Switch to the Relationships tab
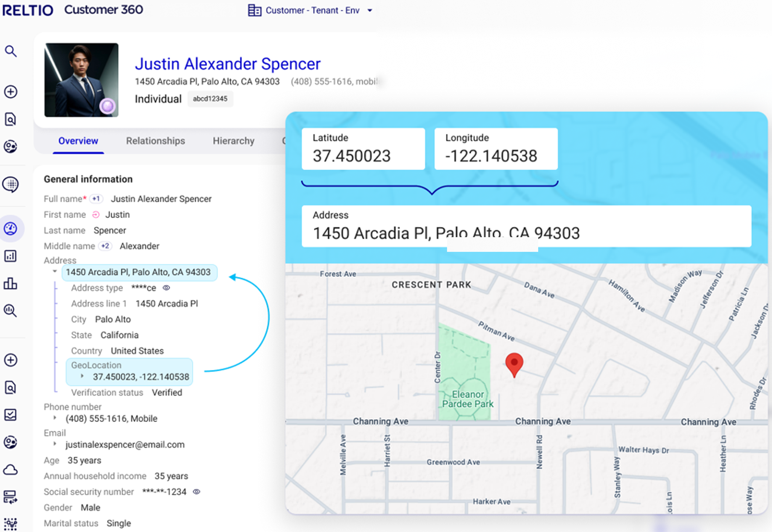Viewport: 772px width, 532px height. pyautogui.click(x=155, y=141)
